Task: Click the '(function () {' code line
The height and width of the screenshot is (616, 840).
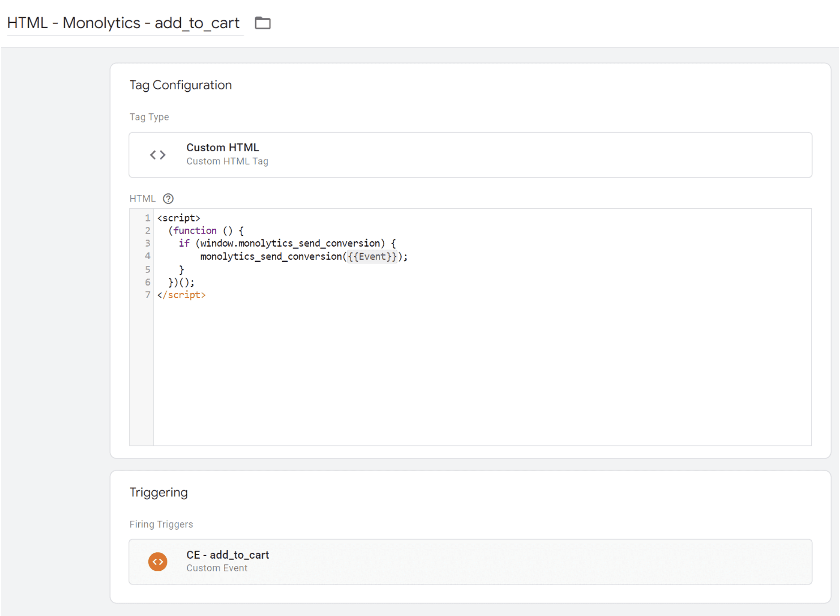Action: (206, 231)
